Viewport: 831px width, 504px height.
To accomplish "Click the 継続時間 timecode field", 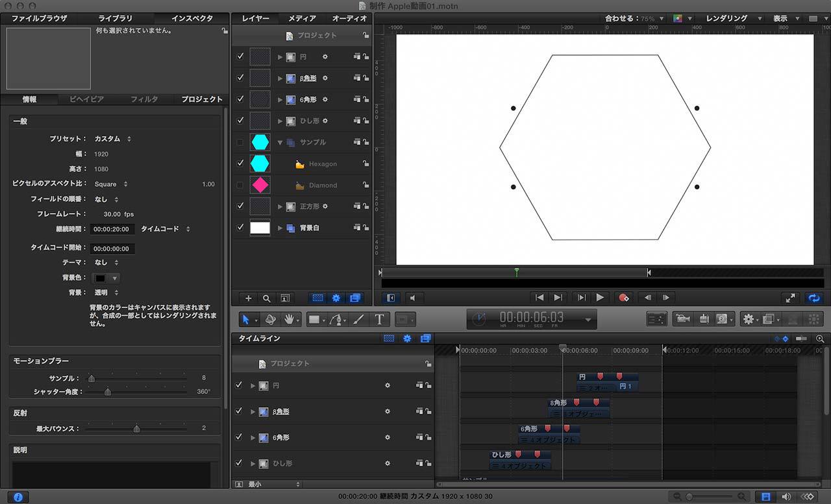I will click(x=113, y=229).
